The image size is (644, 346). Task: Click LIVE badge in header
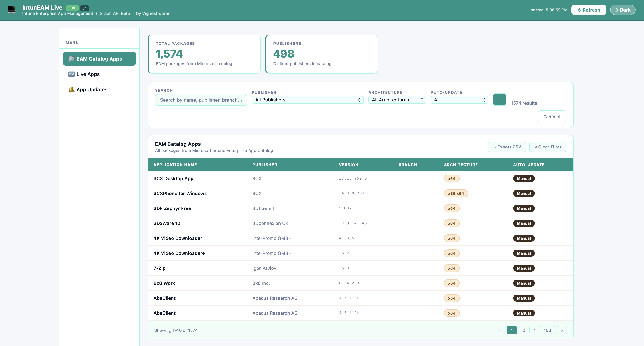72,8
